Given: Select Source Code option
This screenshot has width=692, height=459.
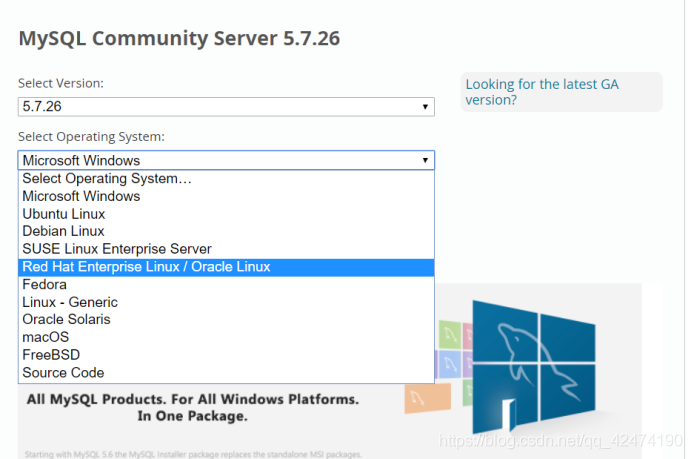Looking at the screenshot, I should pos(226,373).
